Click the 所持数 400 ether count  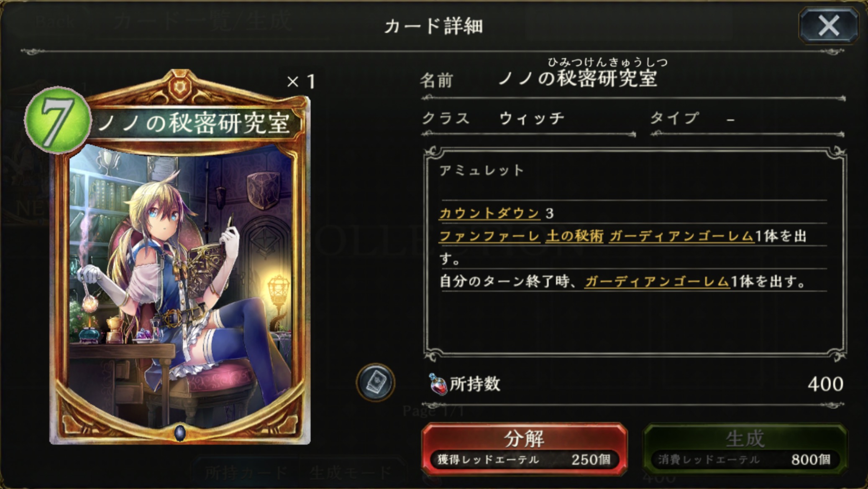pos(636,384)
